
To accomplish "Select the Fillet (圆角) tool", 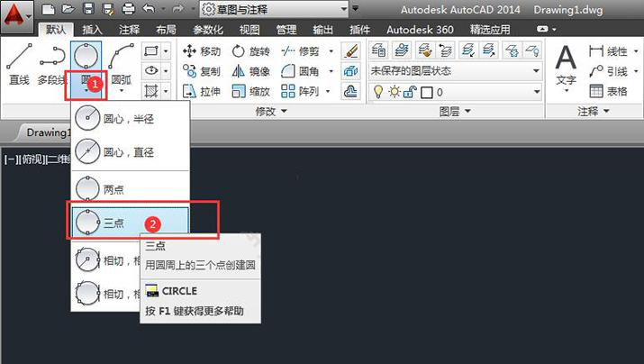I will pyautogui.click(x=300, y=71).
